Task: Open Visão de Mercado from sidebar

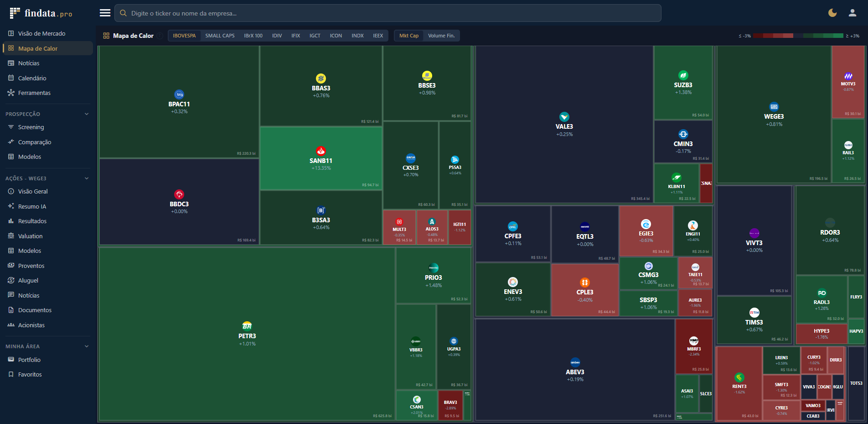Action: coord(47,33)
